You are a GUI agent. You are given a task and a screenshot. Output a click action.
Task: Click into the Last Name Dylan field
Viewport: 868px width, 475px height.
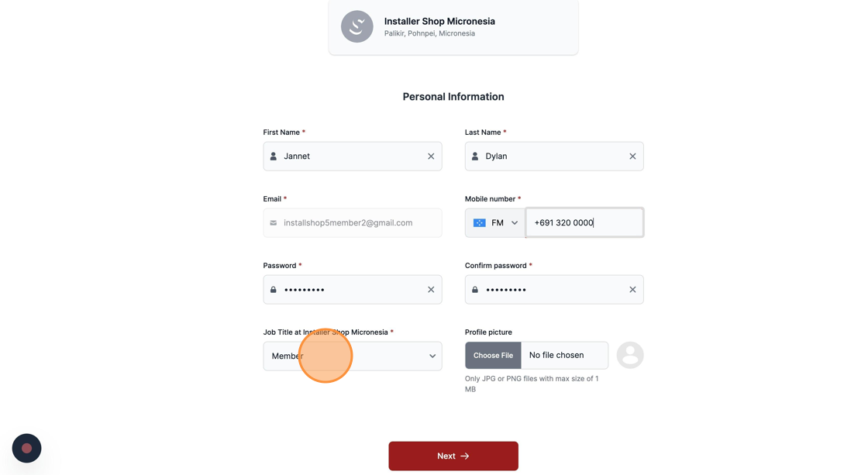pos(554,156)
